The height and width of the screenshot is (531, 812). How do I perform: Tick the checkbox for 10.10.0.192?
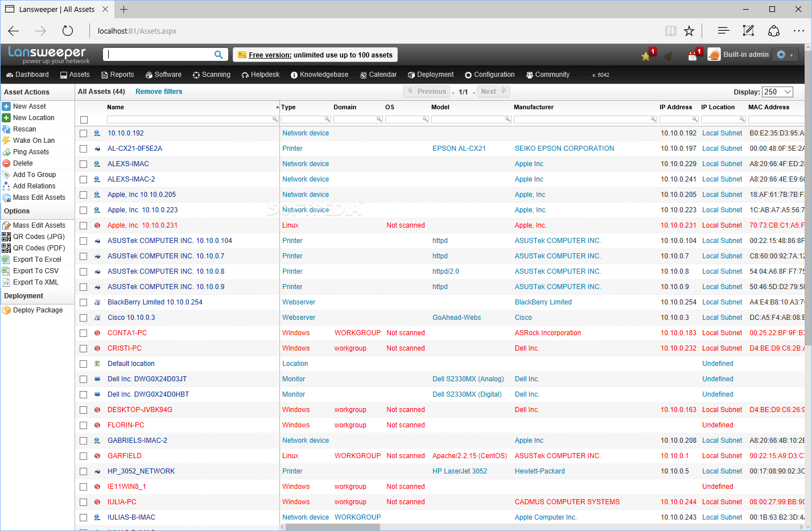(x=84, y=133)
